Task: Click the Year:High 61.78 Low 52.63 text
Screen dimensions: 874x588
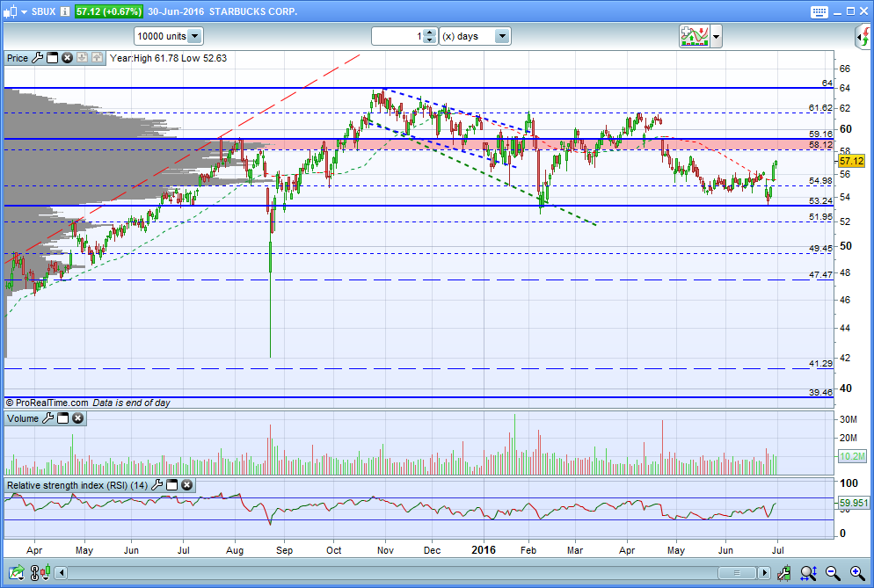Action: coord(168,58)
